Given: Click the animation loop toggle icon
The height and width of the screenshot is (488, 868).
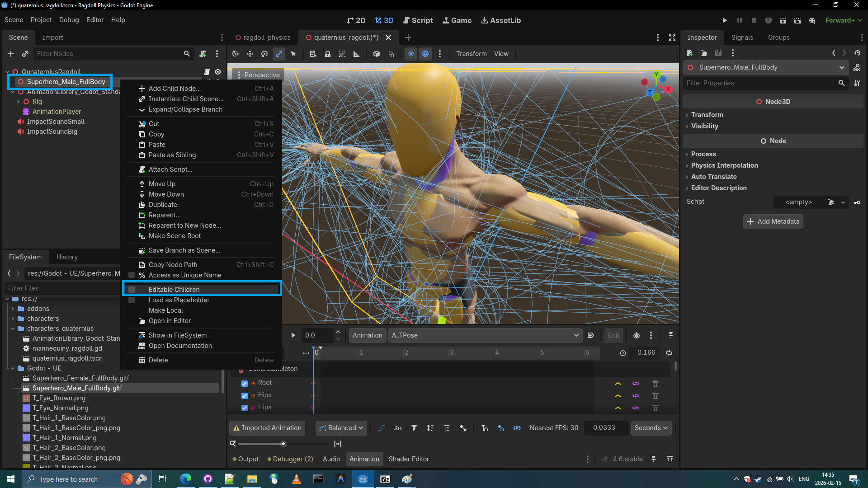Looking at the screenshot, I should [x=669, y=353].
